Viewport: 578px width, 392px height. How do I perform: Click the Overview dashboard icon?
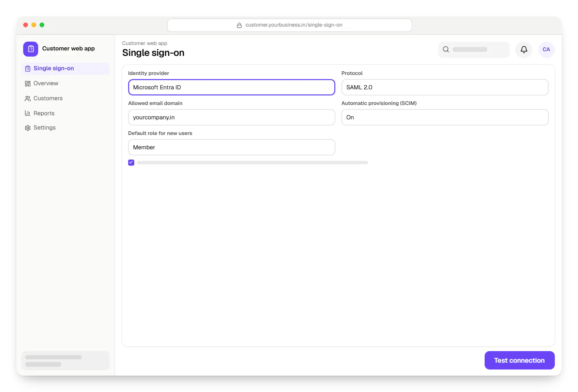pos(28,84)
